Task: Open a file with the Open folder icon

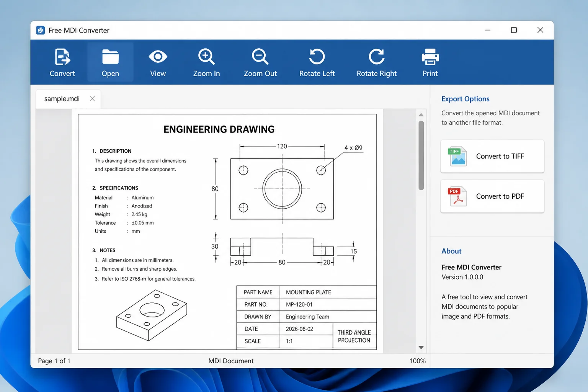Action: click(110, 57)
